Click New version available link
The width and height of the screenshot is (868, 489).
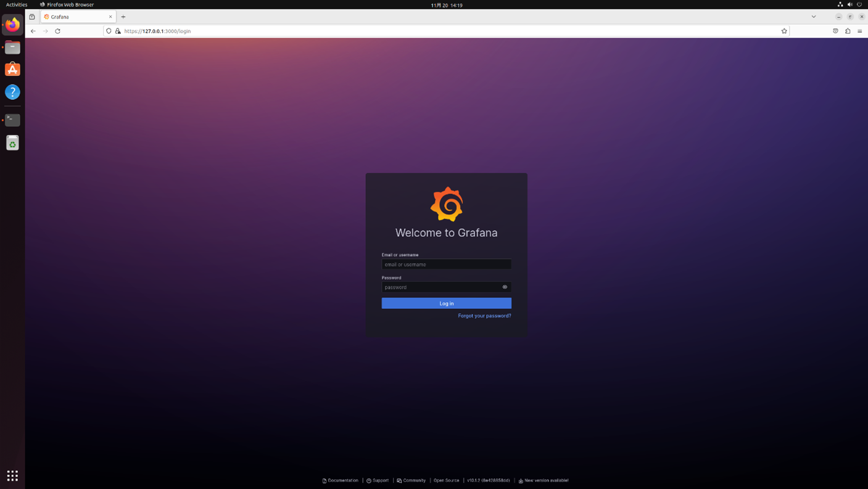pyautogui.click(x=544, y=480)
